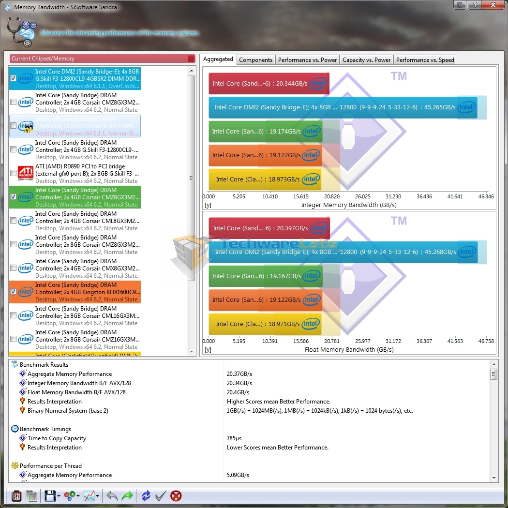Click the reference list scroll up arrow
The image size is (508, 508).
click(191, 71)
